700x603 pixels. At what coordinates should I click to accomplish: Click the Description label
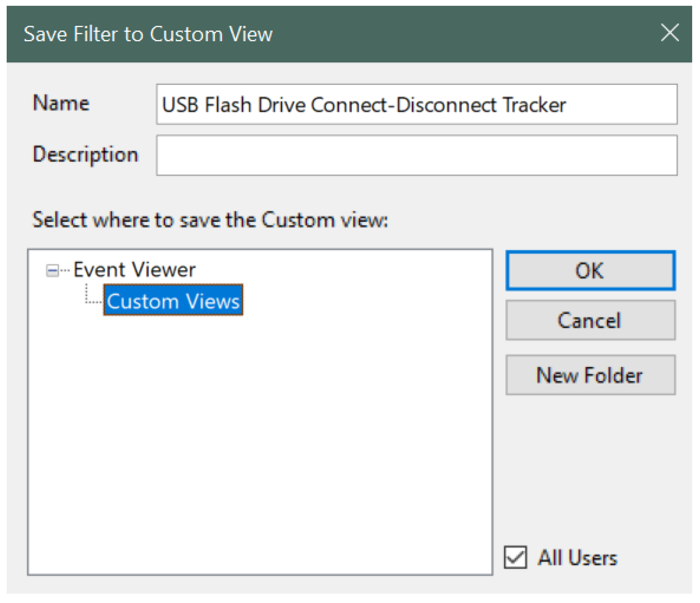point(86,155)
